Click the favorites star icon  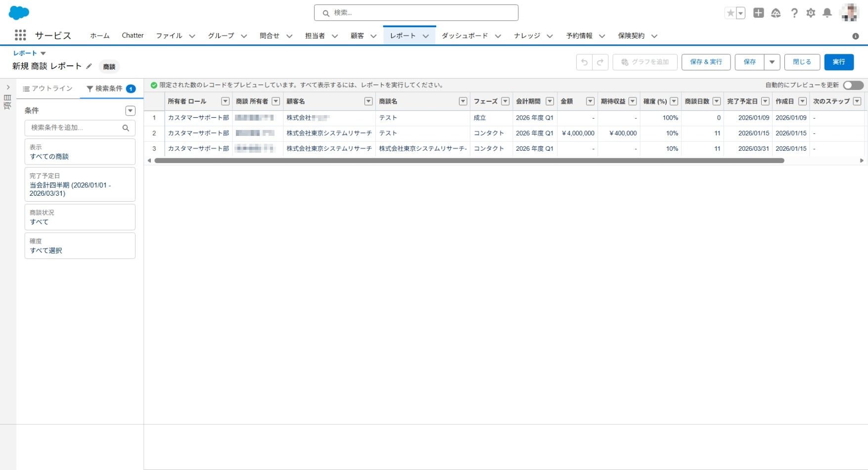click(730, 13)
